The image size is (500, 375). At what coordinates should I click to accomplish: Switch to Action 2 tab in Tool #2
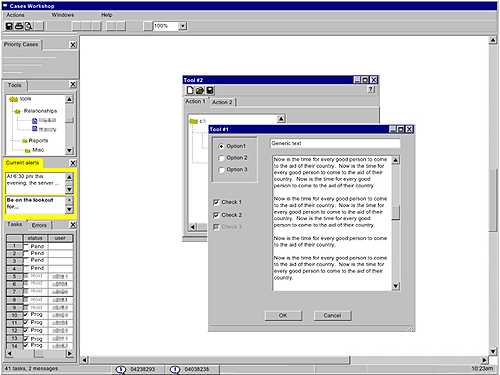point(222,102)
